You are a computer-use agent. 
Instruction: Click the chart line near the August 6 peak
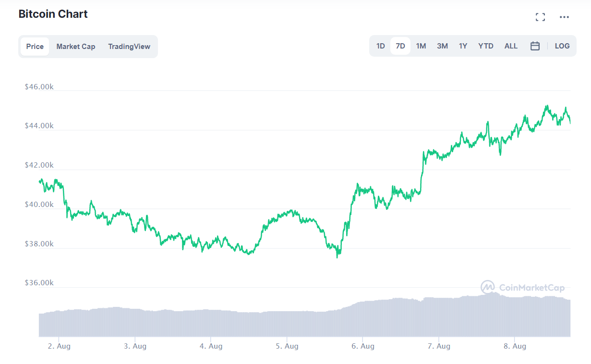pos(357,183)
